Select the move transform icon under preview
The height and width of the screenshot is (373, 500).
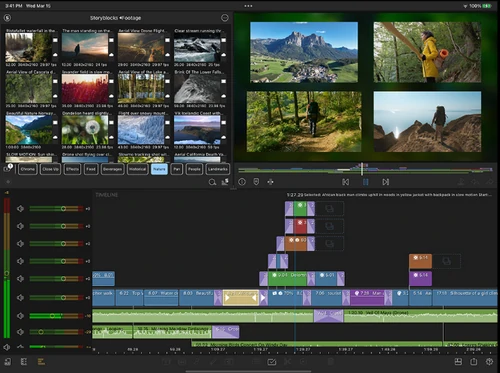[x=270, y=182]
